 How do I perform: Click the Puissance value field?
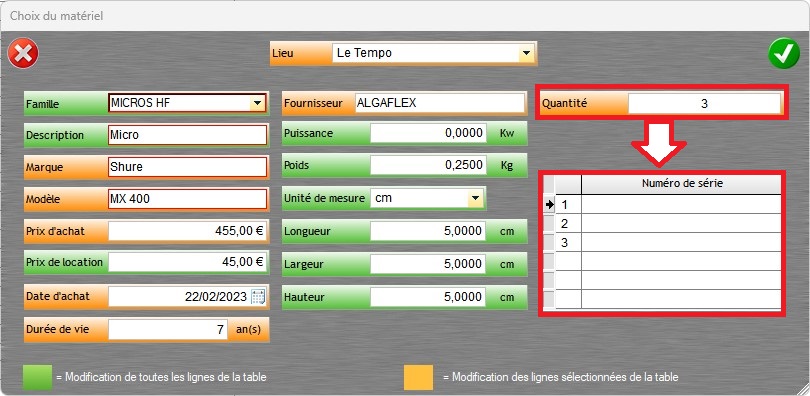click(x=428, y=133)
